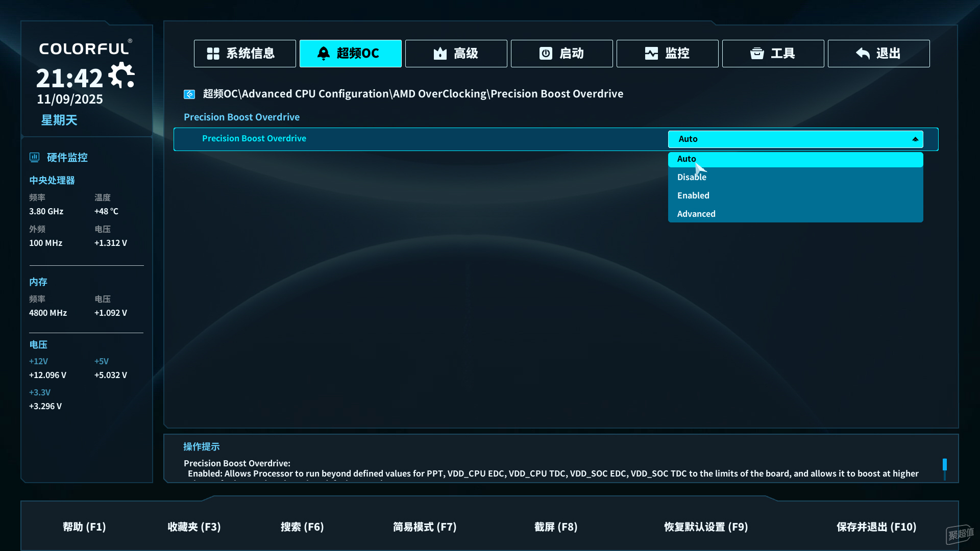Click the gear icon beside the clock
The height and width of the screenshot is (551, 980).
[121, 76]
